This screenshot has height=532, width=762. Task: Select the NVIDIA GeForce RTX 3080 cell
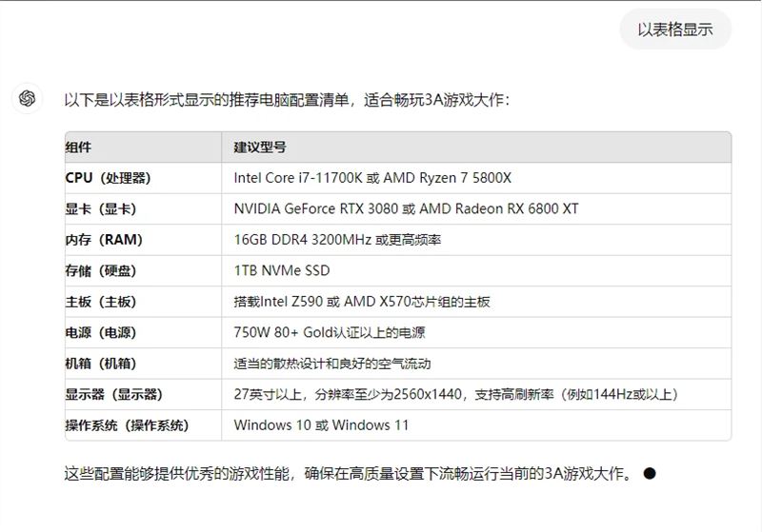(476, 209)
